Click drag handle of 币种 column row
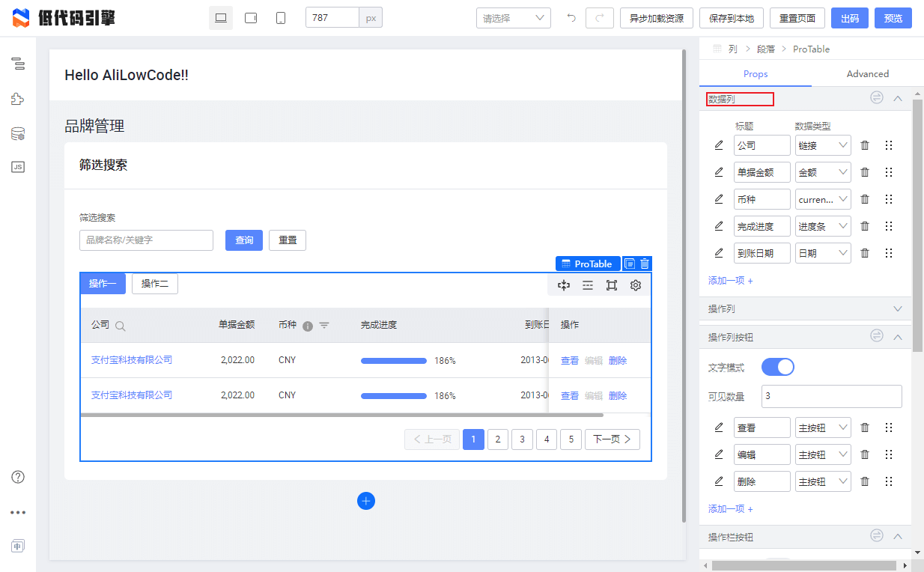924x572 pixels. [889, 199]
